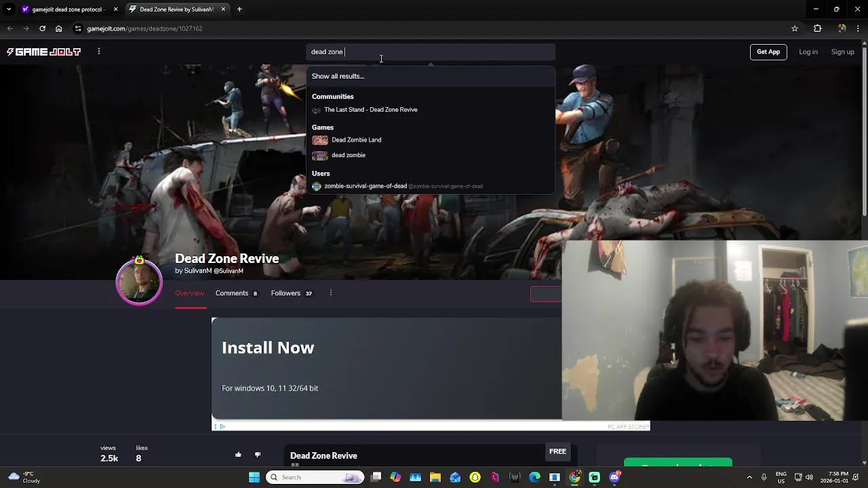Open Copilot from the taskbar

[396, 477]
